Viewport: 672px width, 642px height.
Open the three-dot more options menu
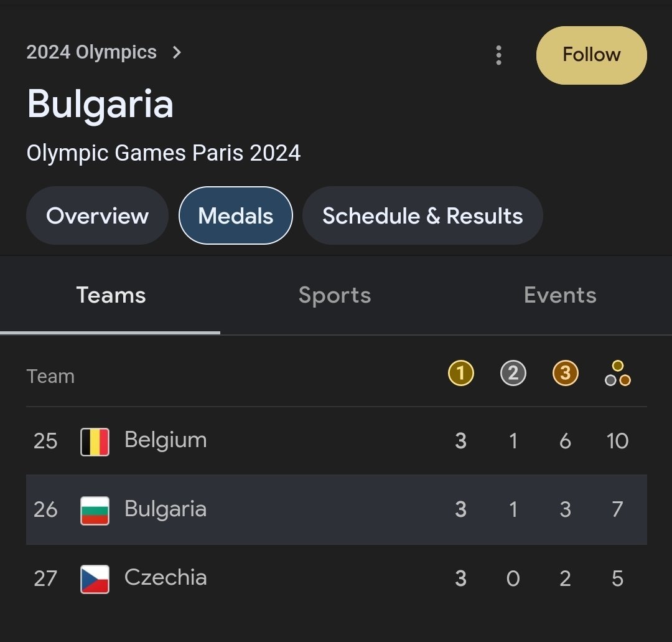click(498, 55)
